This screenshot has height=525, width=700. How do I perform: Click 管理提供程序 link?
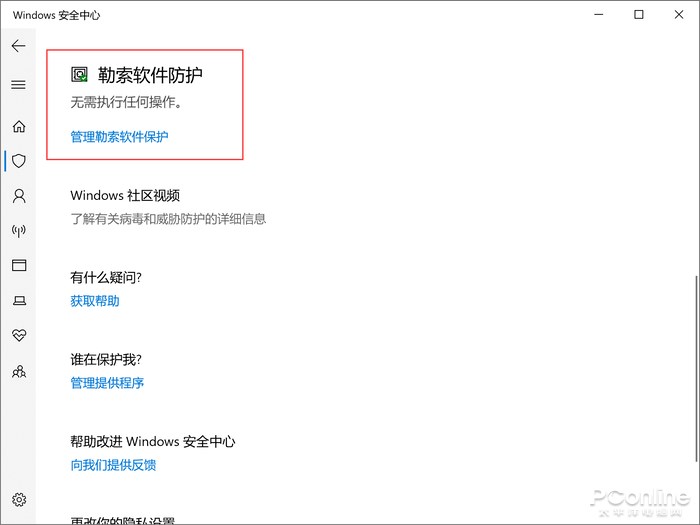107,383
